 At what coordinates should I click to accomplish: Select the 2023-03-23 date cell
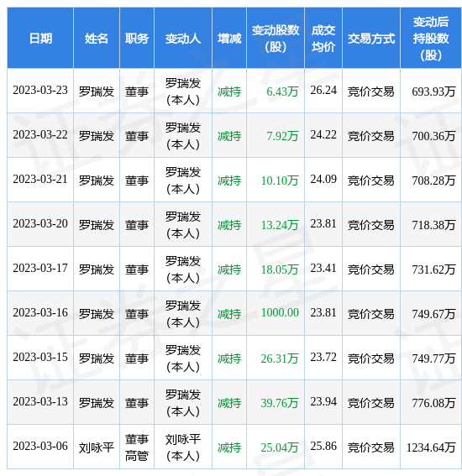[x=40, y=91]
